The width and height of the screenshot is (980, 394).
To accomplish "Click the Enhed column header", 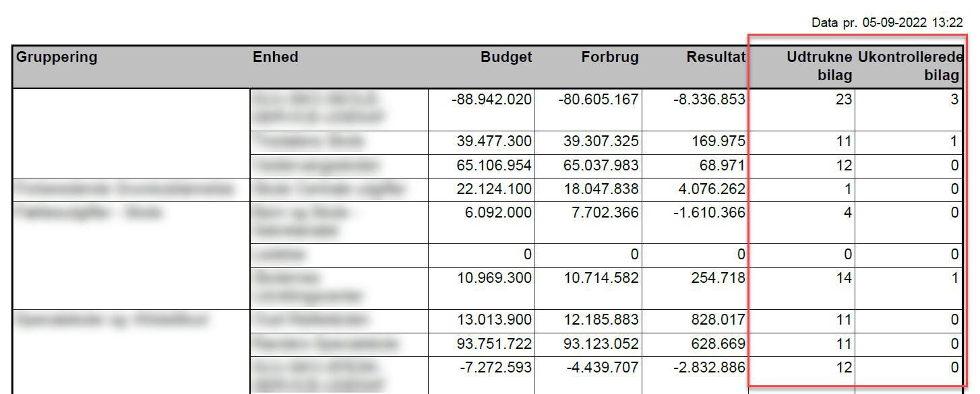I will coord(275,57).
